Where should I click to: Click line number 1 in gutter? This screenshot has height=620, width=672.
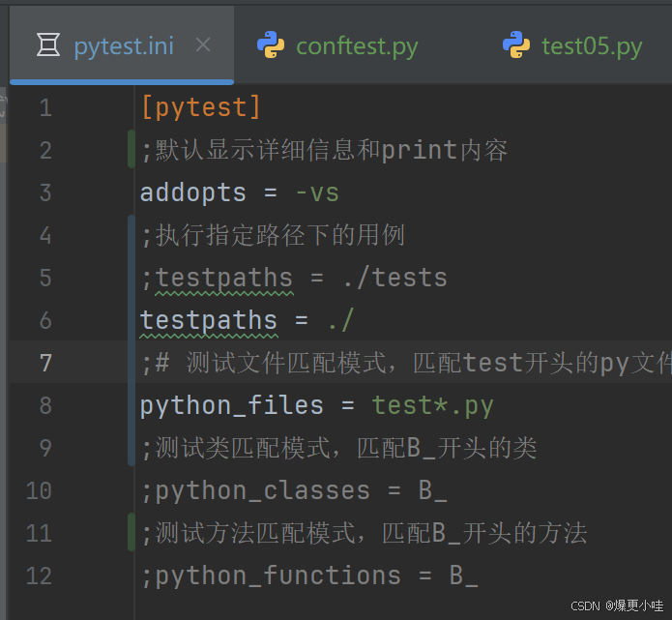(45, 108)
